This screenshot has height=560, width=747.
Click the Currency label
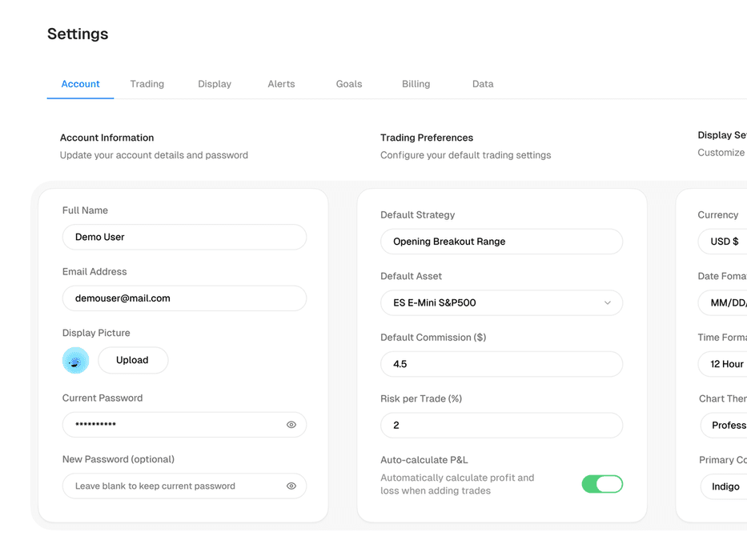(718, 214)
